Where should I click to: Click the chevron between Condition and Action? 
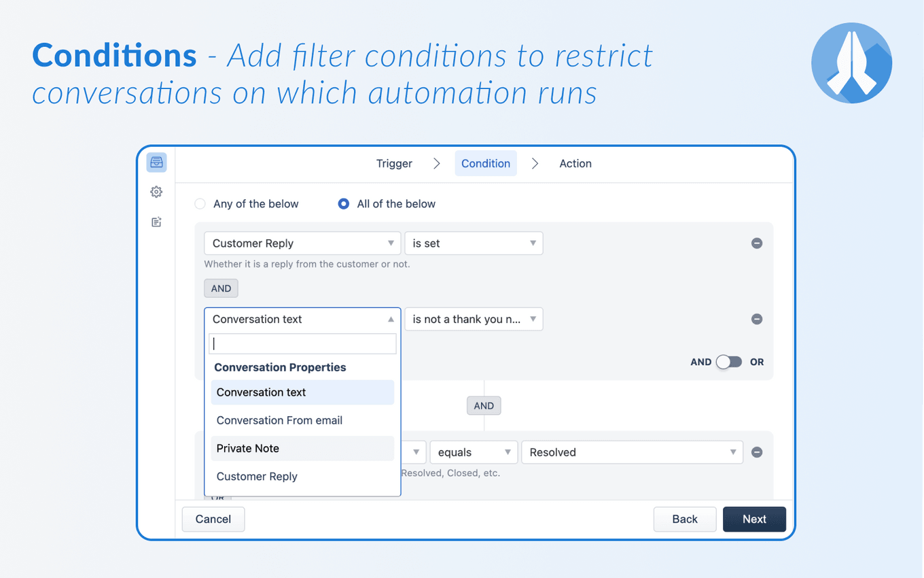(x=535, y=163)
